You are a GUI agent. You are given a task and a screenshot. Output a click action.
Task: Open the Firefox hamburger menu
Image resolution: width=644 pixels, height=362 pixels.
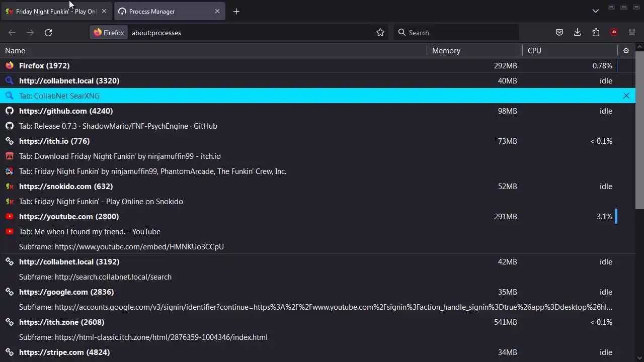click(x=632, y=33)
